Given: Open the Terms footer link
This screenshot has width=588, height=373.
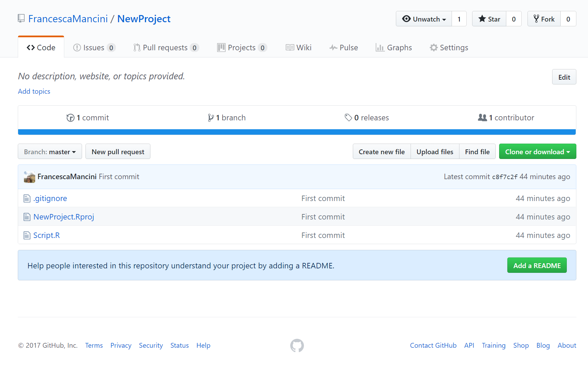Looking at the screenshot, I should click(x=94, y=345).
